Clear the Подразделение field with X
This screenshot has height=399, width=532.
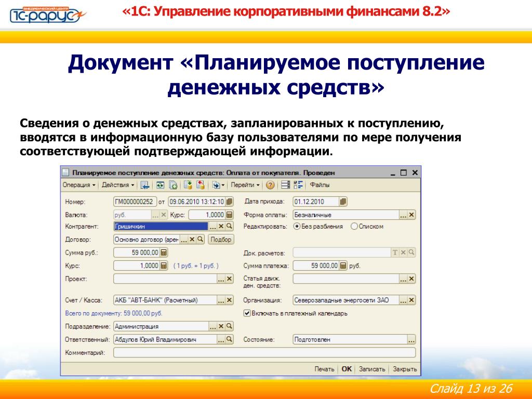point(221,326)
